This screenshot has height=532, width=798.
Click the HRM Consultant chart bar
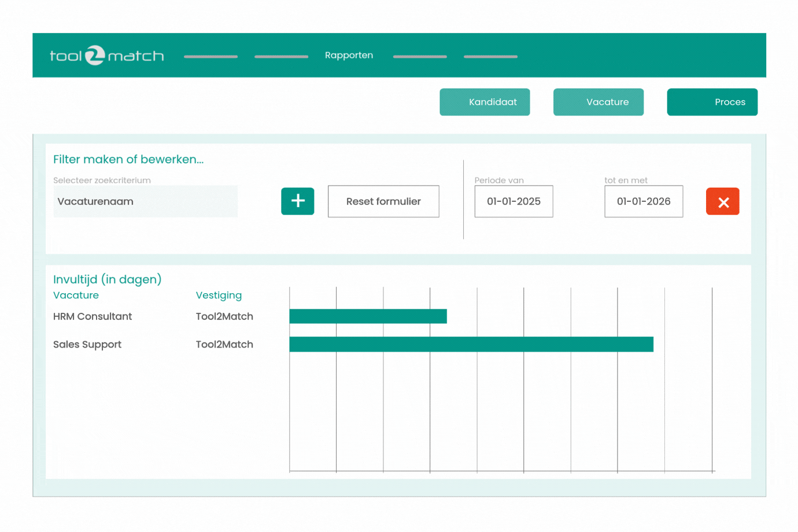368,316
